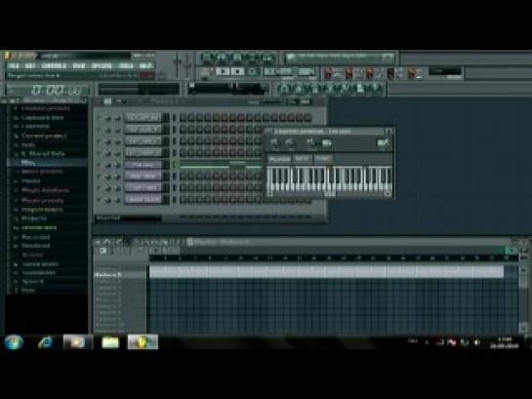Click the transport Record button

tap(253, 71)
